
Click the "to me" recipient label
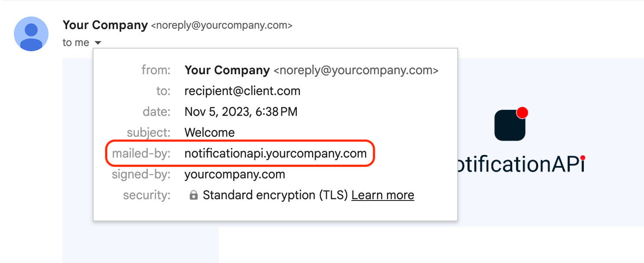76,43
